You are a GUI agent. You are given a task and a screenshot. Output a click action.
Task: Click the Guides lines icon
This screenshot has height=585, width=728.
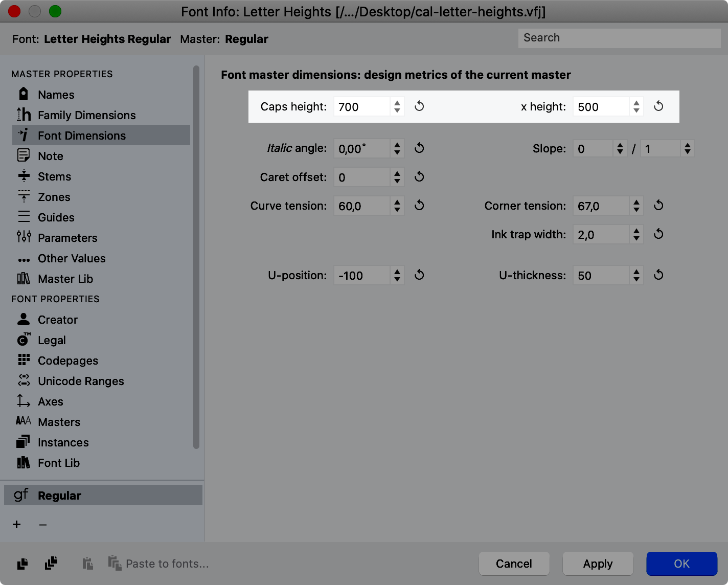coord(24,217)
